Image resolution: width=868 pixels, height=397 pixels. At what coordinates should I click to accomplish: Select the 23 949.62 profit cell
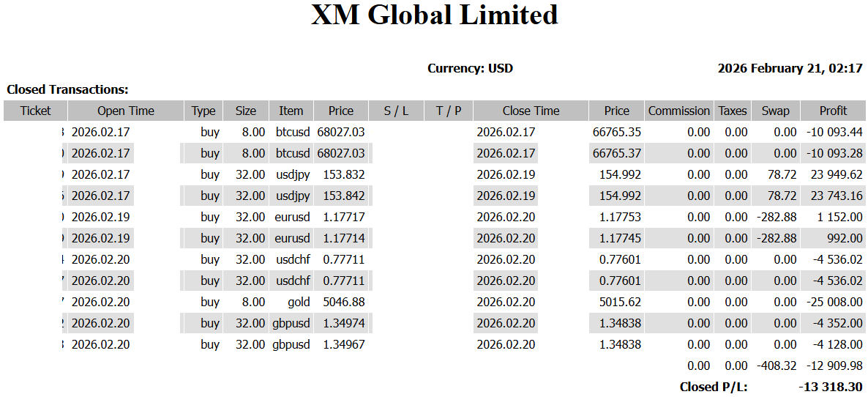[x=834, y=174]
